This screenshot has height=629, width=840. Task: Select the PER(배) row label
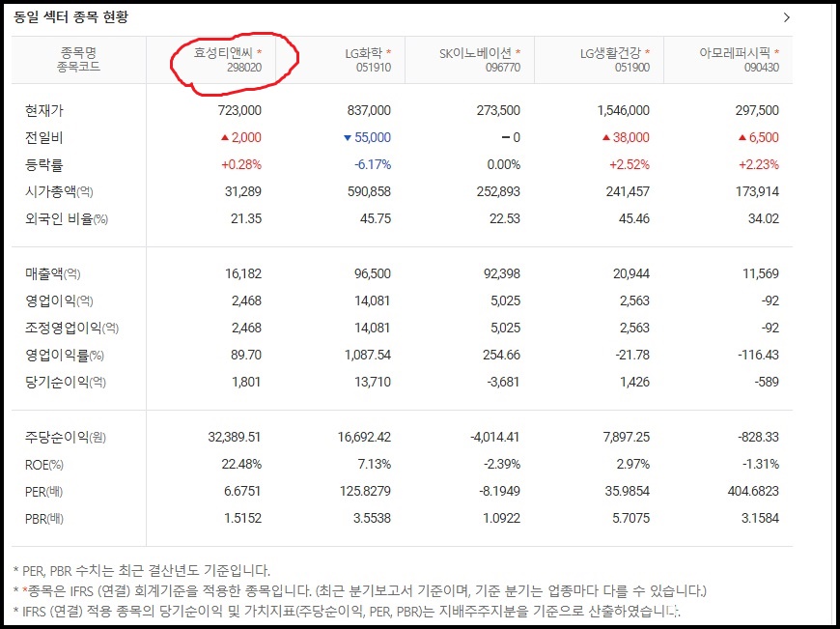click(43, 491)
